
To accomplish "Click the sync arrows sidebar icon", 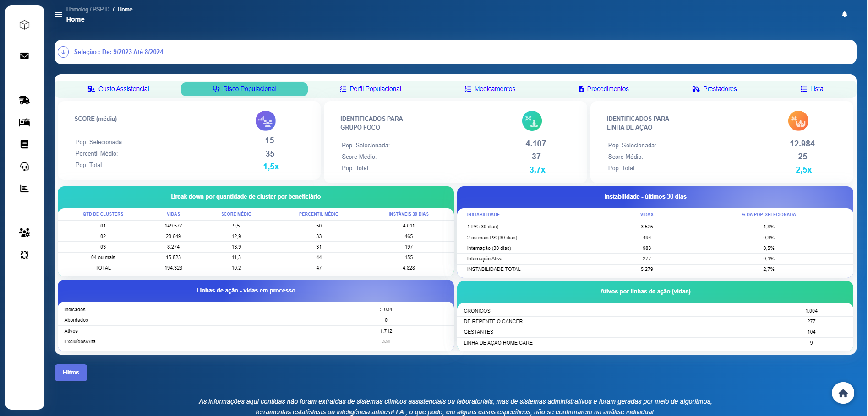I will (x=25, y=255).
